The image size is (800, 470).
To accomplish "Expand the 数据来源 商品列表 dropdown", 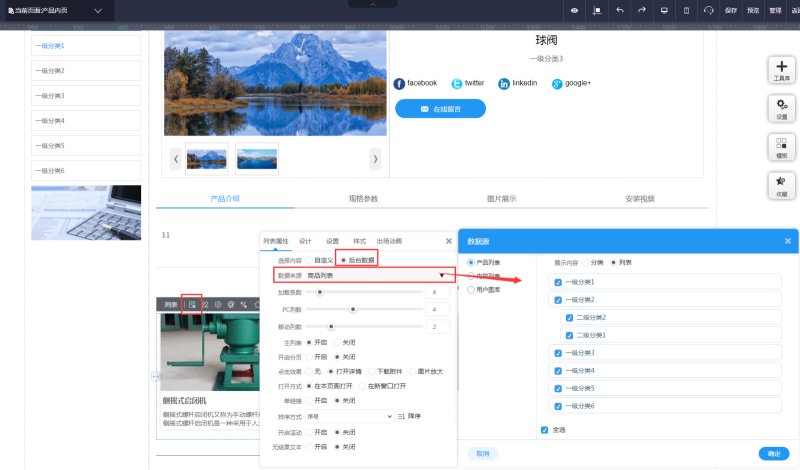I will tap(441, 275).
